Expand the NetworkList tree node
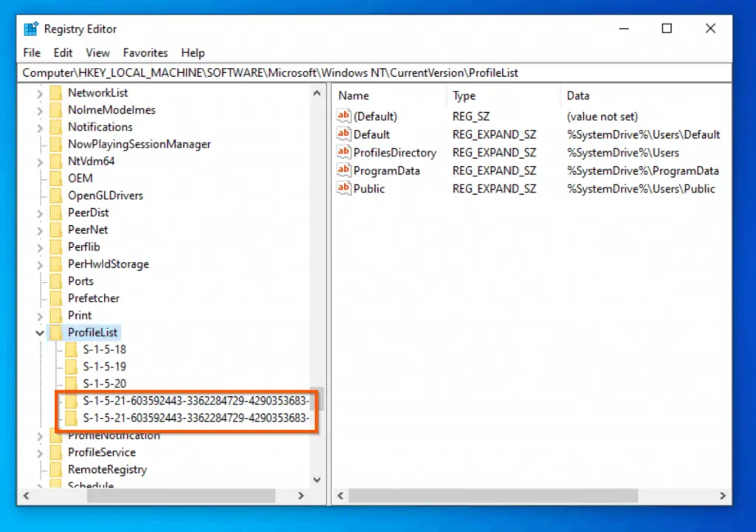This screenshot has height=532, width=756. [x=39, y=92]
